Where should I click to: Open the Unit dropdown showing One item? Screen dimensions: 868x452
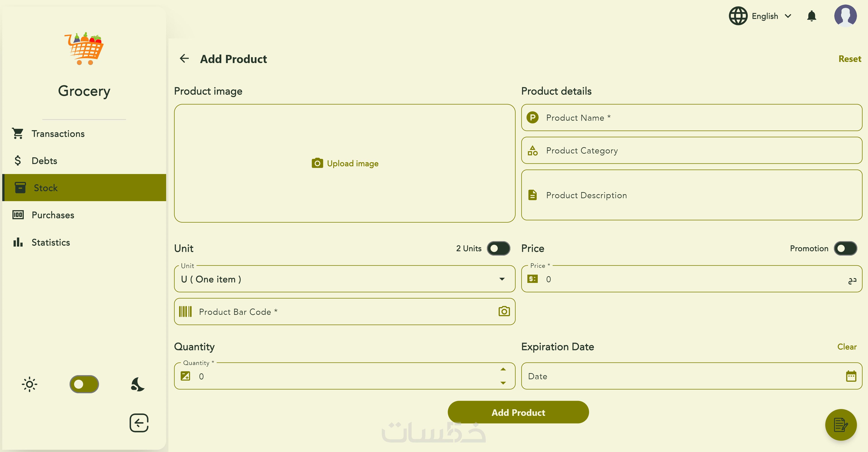[x=344, y=279]
